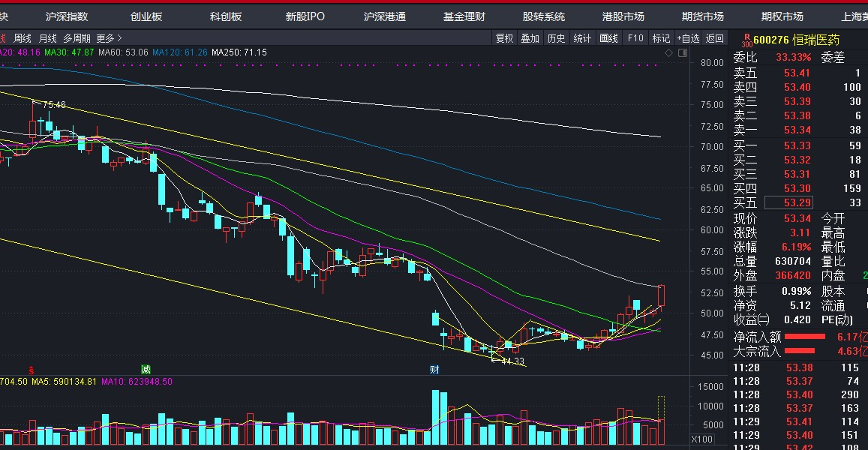Image resolution: width=868 pixels, height=450 pixels.
Task: Click the 复权 adjustment button
Action: pos(504,38)
